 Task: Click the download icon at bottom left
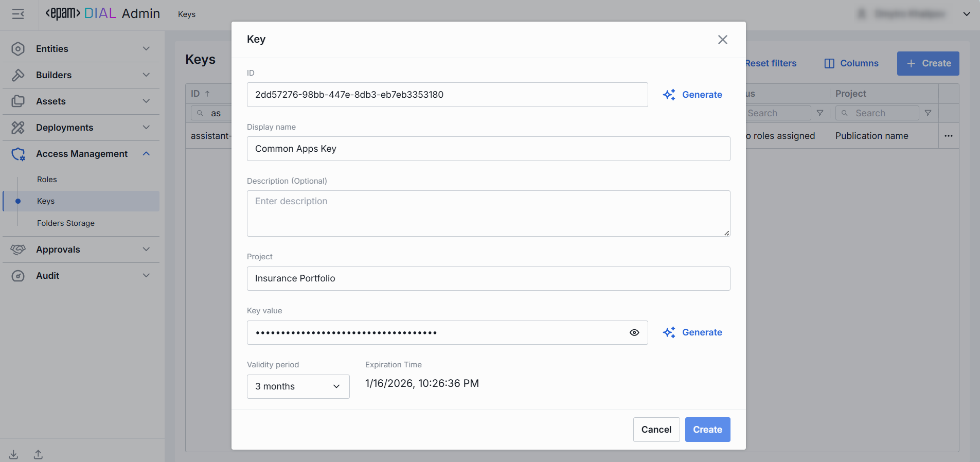[x=14, y=454]
